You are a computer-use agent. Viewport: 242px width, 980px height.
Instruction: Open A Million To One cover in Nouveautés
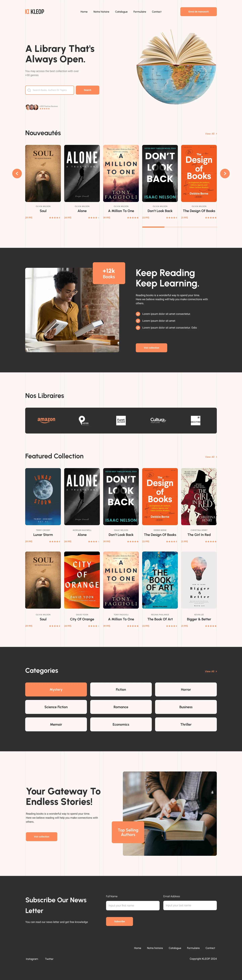[121, 173]
